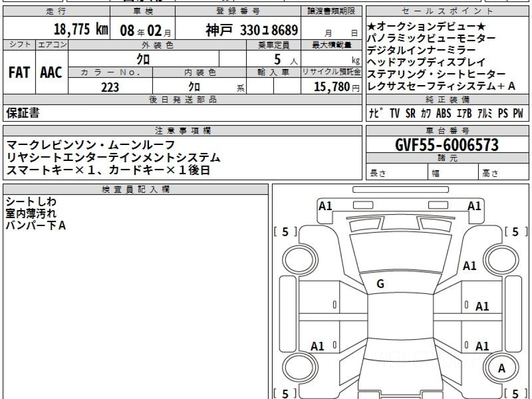The height and width of the screenshot is (399, 532).
Task: Click the 輸入車 header
Action: [x=274, y=73]
